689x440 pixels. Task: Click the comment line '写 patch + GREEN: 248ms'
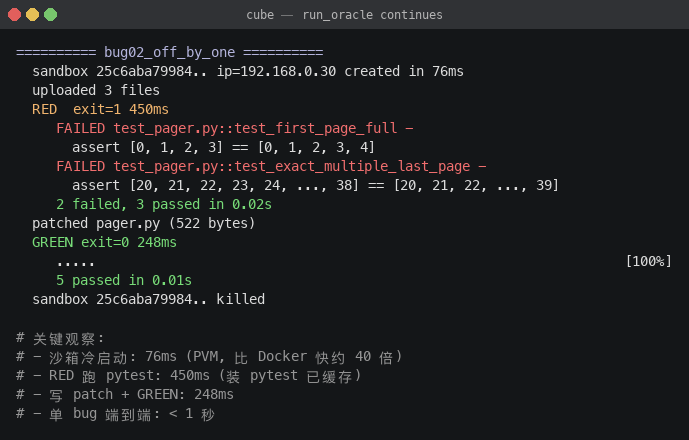[x=125, y=395]
